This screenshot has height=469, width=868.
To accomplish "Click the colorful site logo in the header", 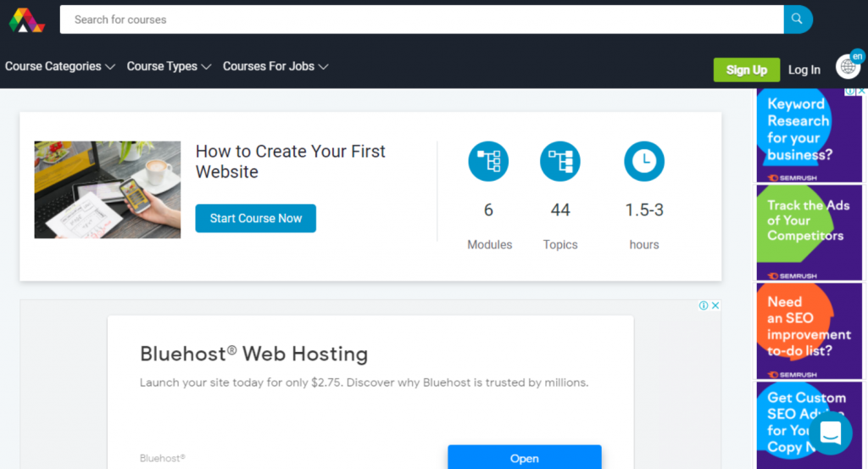I will [x=26, y=20].
